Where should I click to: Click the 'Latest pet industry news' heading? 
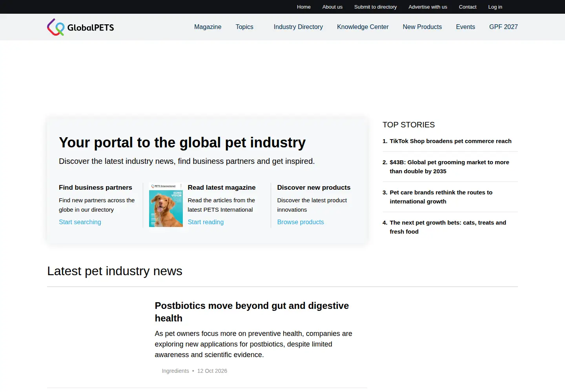115,271
